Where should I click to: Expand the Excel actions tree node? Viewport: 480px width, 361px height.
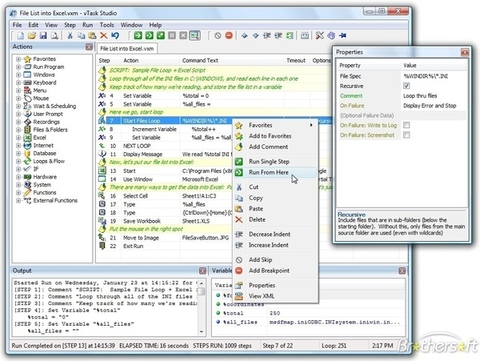click(19, 137)
